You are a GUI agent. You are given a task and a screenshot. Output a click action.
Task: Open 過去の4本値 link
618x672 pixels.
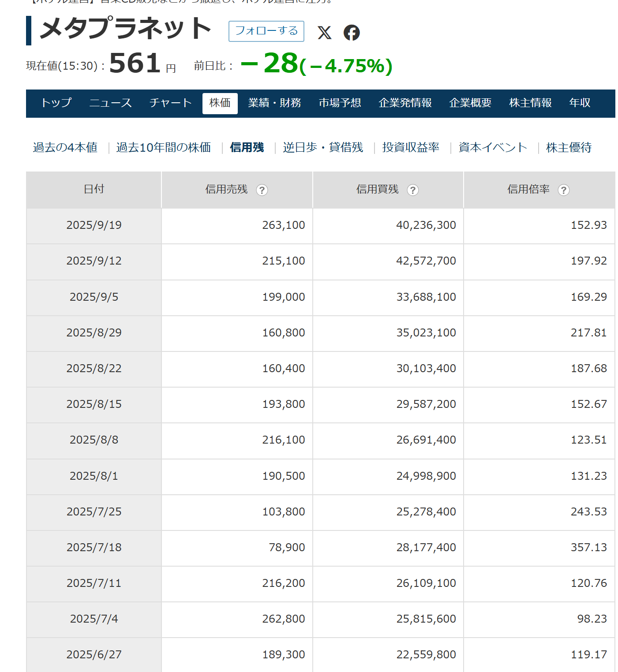click(x=65, y=147)
